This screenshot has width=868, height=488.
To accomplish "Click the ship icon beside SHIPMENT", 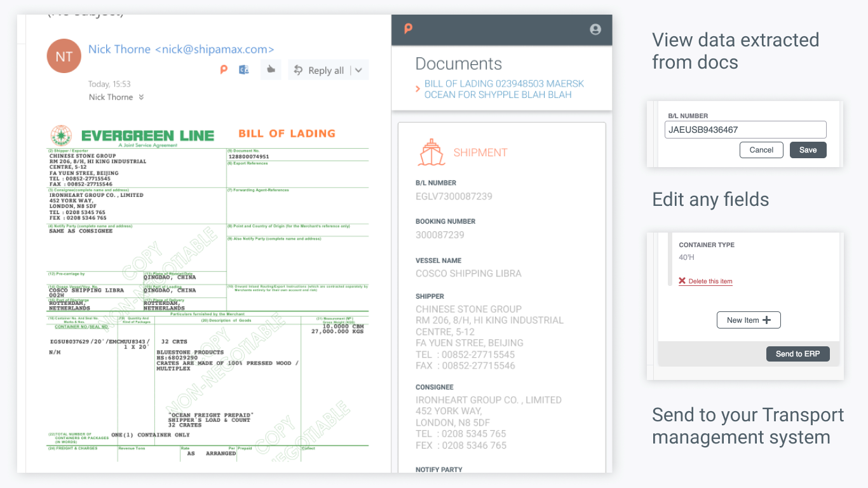I will (431, 152).
